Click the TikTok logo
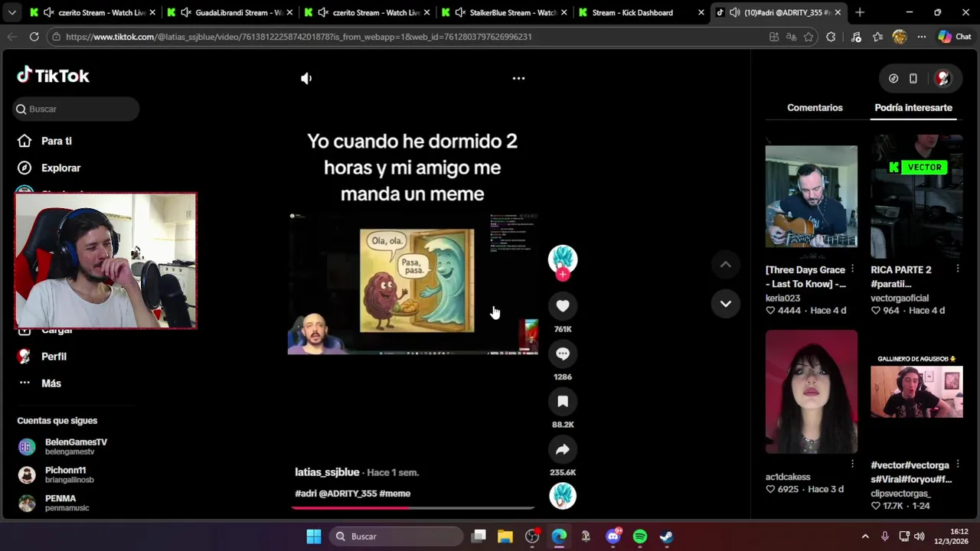 (53, 75)
